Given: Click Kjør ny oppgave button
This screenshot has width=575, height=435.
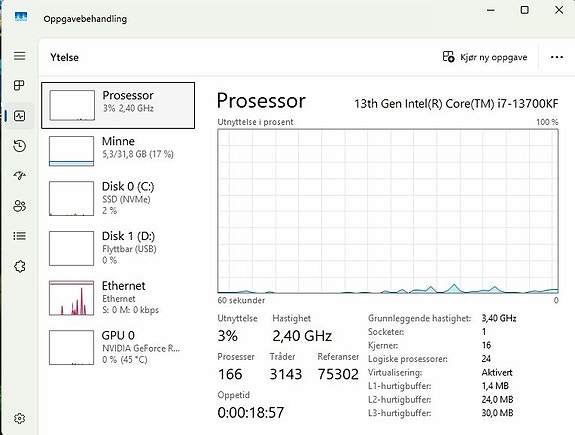Looking at the screenshot, I should (x=485, y=57).
